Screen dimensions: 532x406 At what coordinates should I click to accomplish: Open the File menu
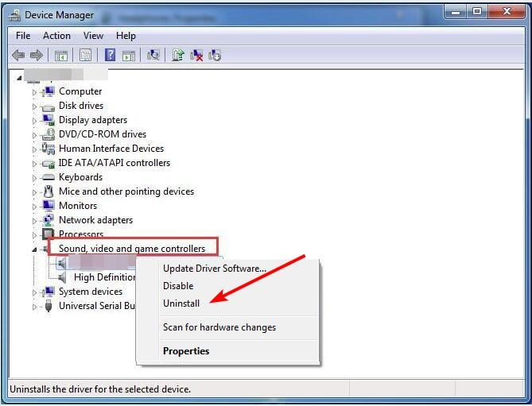pyautogui.click(x=23, y=36)
